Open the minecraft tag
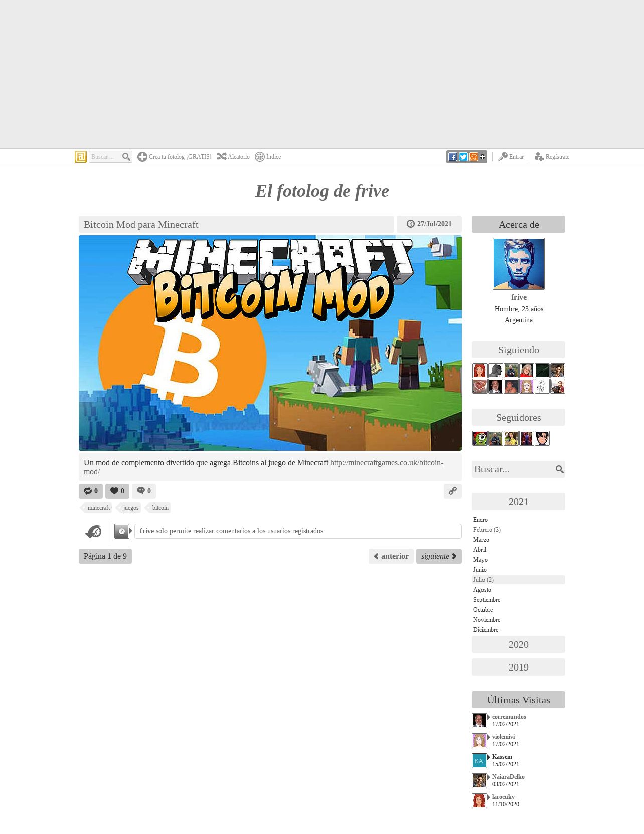 pyautogui.click(x=97, y=508)
